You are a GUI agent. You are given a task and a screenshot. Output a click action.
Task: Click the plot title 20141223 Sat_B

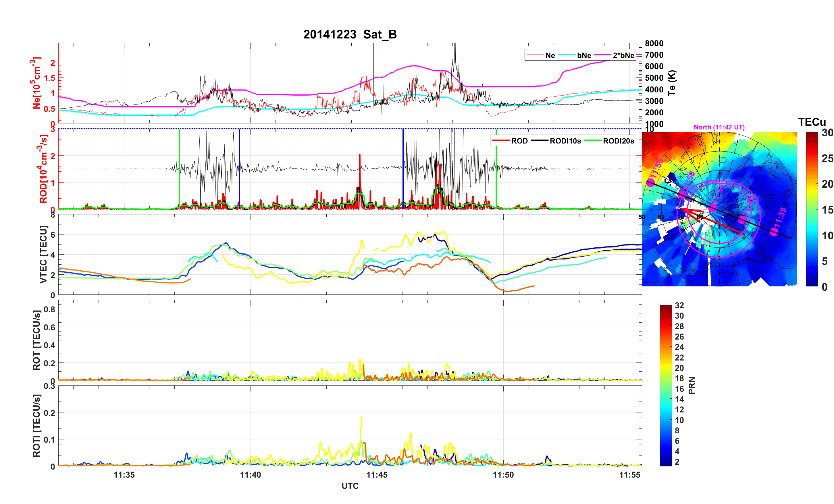pos(350,34)
